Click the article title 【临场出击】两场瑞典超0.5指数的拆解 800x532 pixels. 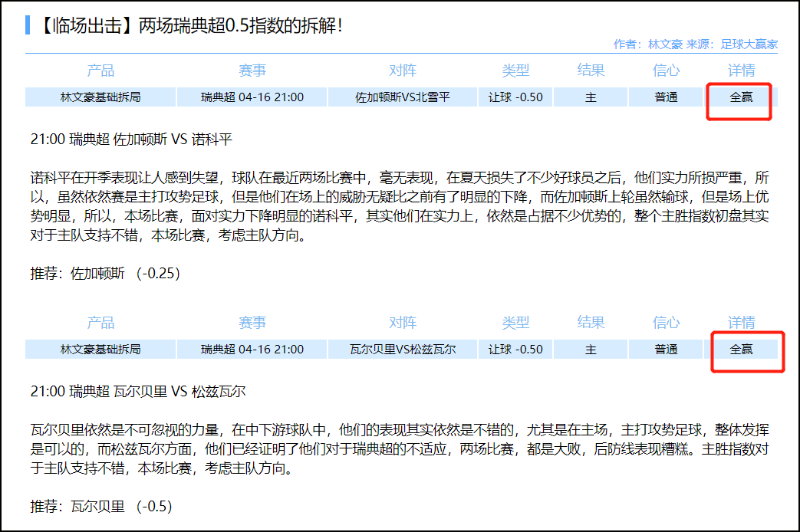[x=191, y=25]
